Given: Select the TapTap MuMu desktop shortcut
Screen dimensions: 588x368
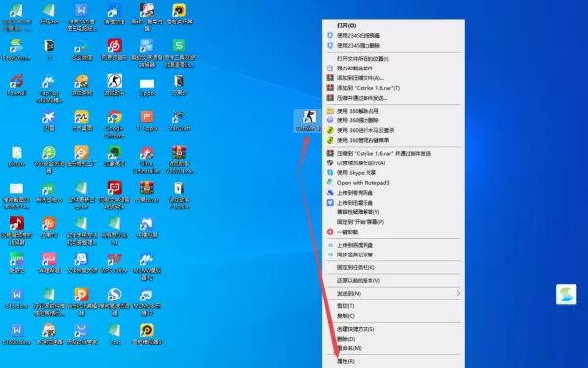Looking at the screenshot, I should [x=49, y=88].
